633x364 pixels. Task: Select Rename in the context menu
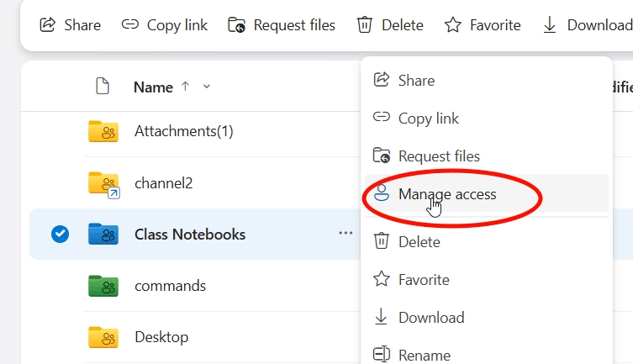point(424,355)
